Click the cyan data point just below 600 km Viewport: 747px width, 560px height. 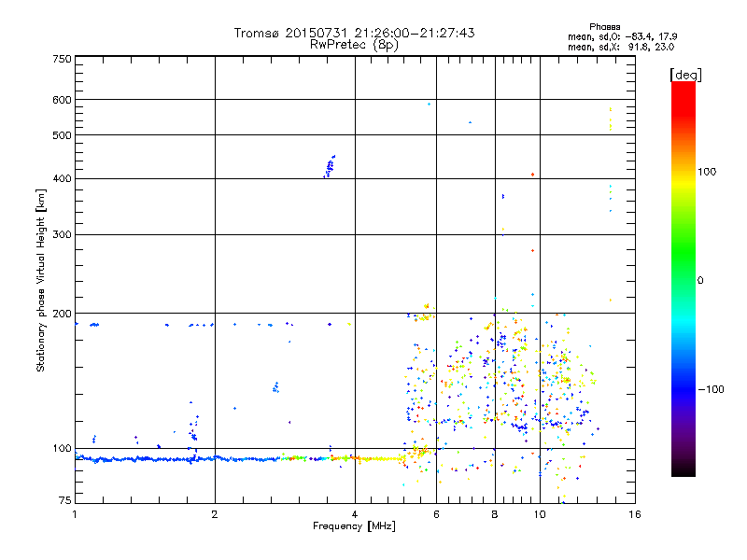pyautogui.click(x=429, y=104)
